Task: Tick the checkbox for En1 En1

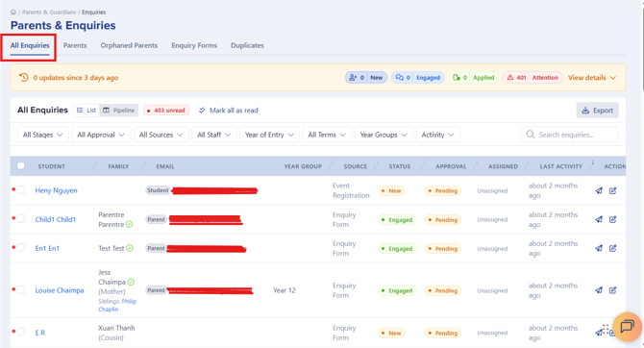Action: (x=21, y=247)
